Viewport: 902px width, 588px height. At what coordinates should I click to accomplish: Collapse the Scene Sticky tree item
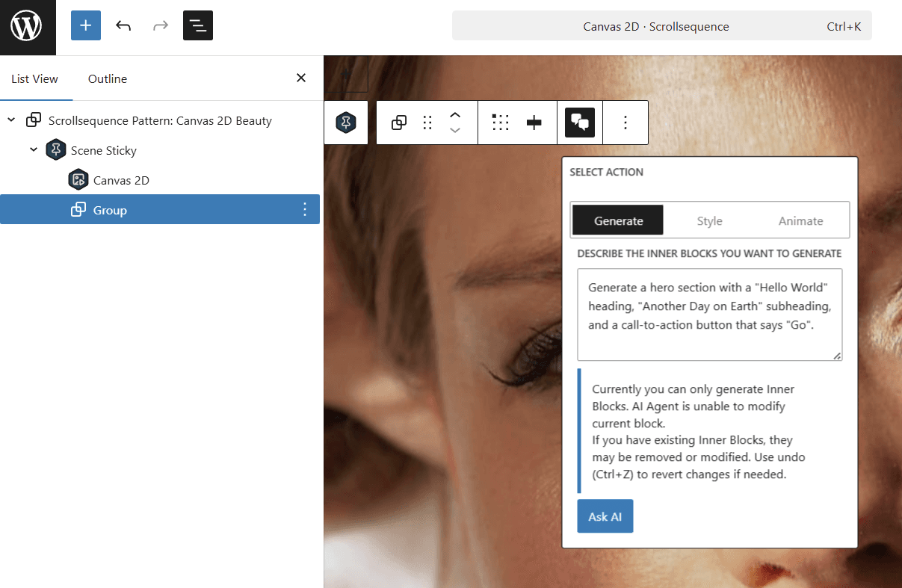[x=34, y=150]
